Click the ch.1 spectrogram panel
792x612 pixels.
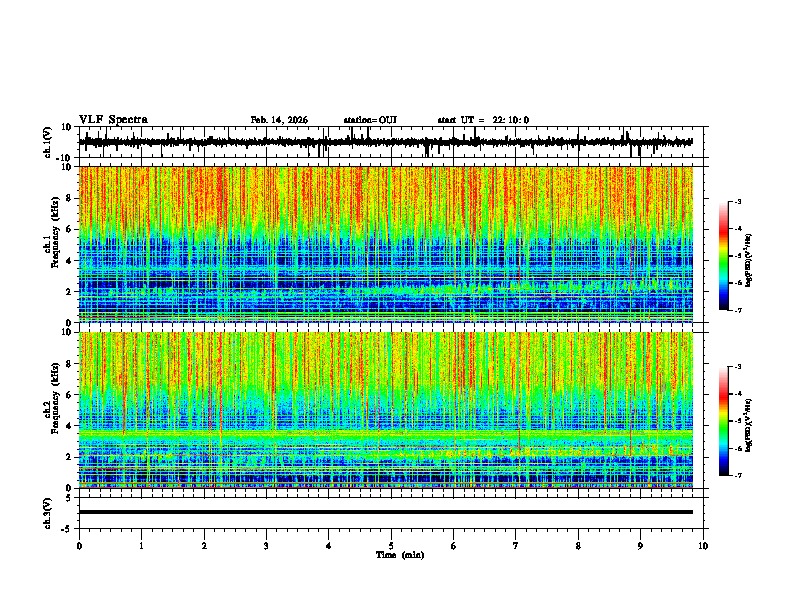pyautogui.click(x=386, y=244)
